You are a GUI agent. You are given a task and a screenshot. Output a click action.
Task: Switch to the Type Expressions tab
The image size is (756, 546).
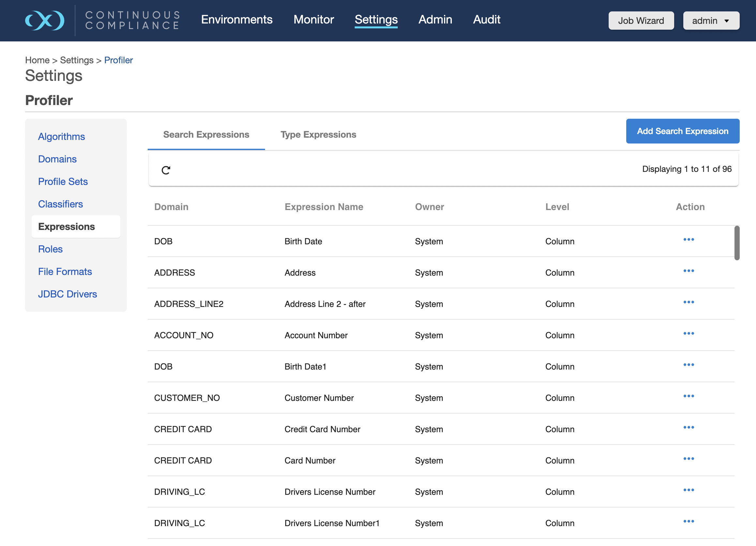[318, 135]
